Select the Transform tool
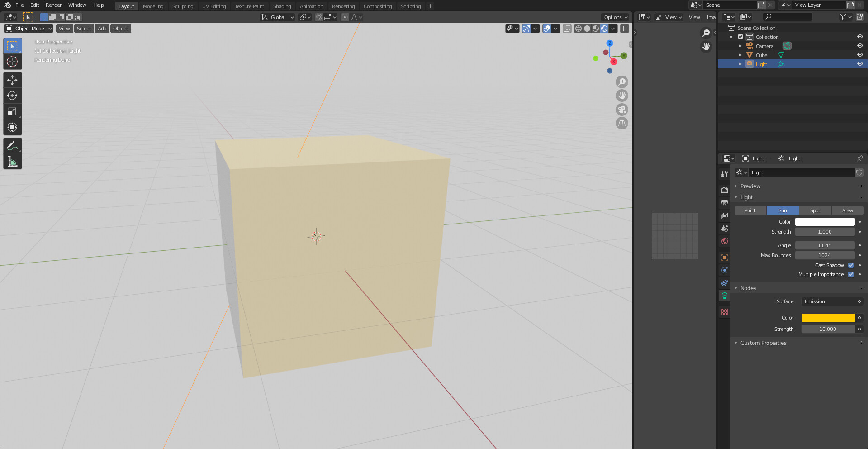The width and height of the screenshot is (868, 449). (12, 127)
